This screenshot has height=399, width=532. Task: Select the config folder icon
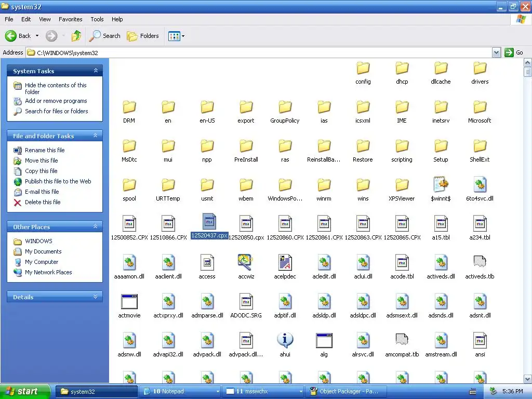tap(363, 68)
